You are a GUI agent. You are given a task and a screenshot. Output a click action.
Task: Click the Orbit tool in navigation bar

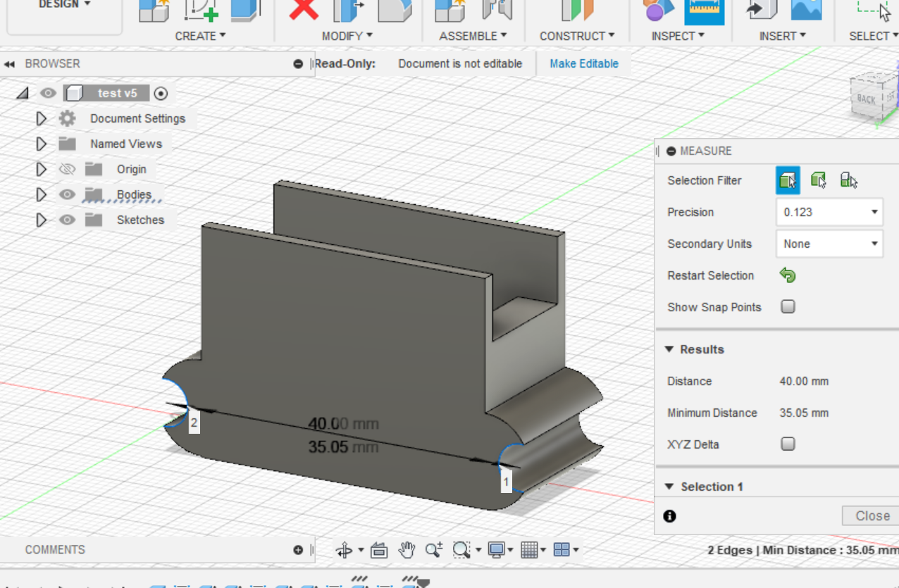[345, 550]
